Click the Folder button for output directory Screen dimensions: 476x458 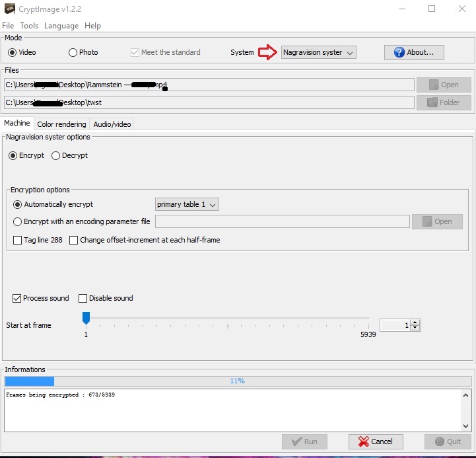pos(444,102)
